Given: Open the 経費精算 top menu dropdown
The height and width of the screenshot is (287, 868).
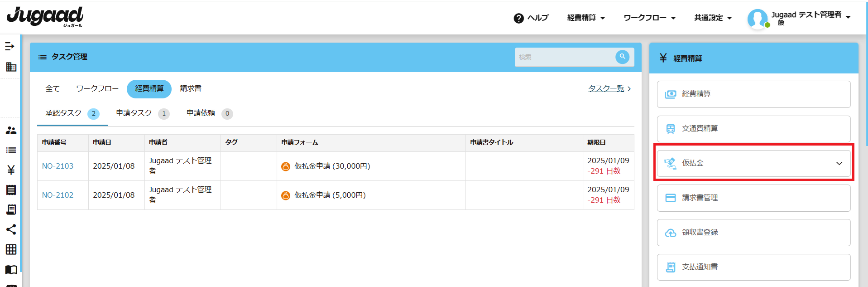Looking at the screenshot, I should click(586, 18).
